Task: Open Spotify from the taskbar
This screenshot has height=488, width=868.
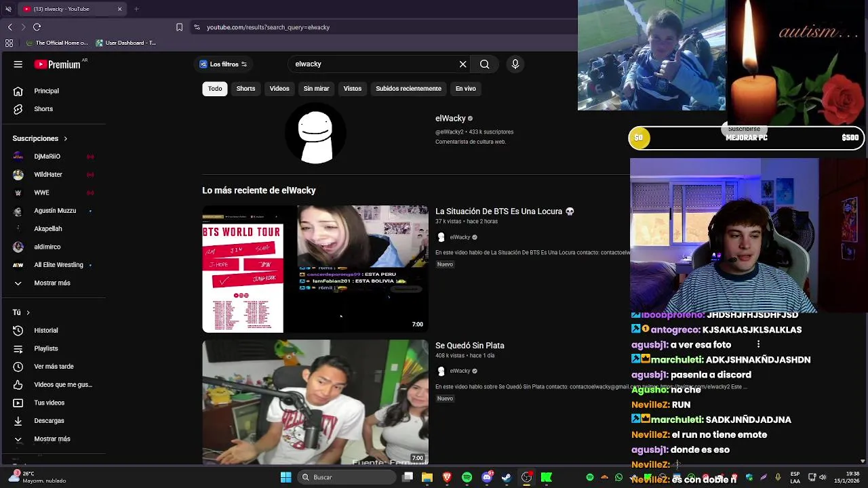Action: pyautogui.click(x=467, y=477)
